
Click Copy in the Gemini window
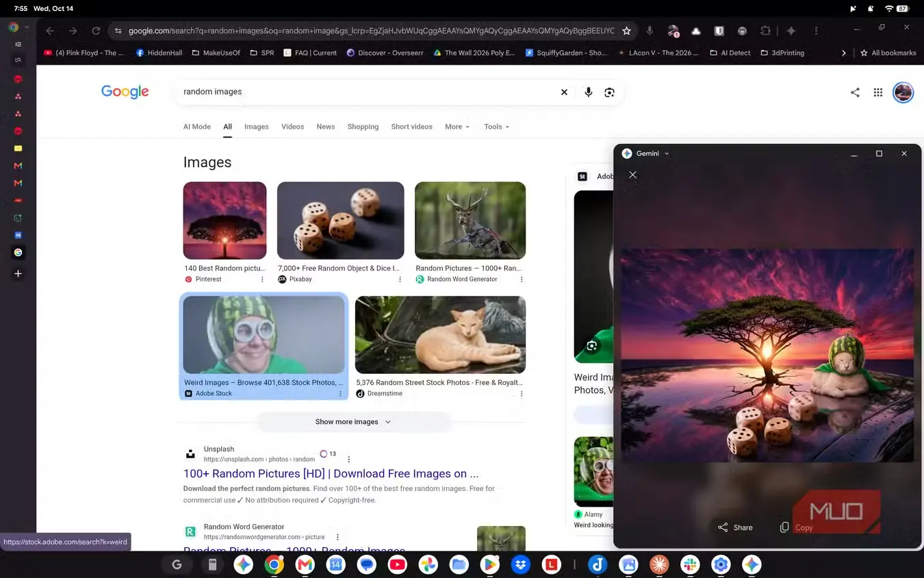(x=797, y=527)
